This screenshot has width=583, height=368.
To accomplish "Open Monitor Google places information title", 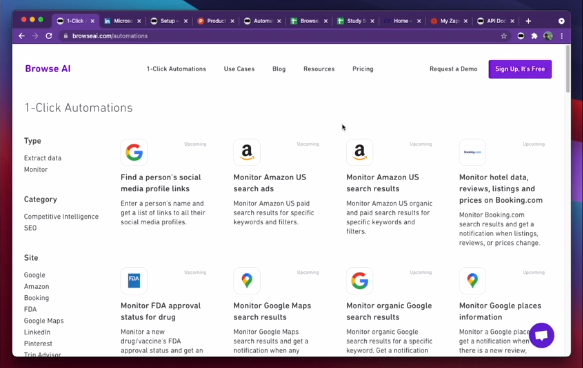I will (500, 311).
